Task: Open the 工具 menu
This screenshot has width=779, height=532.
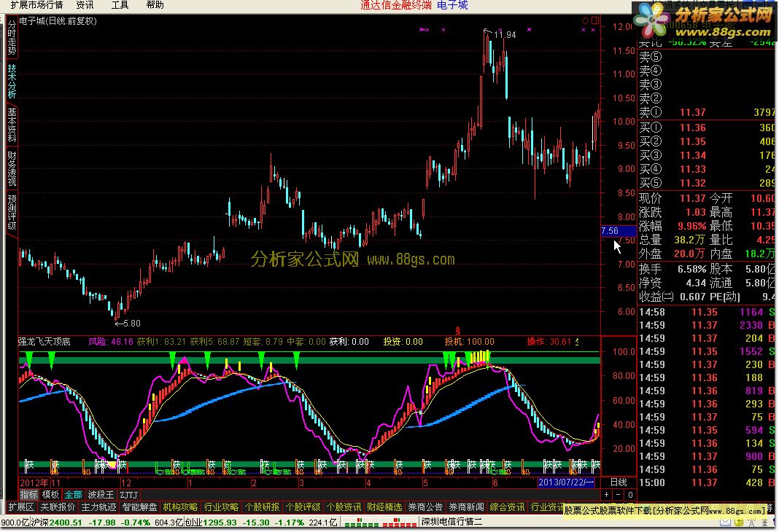Action: pyautogui.click(x=120, y=5)
